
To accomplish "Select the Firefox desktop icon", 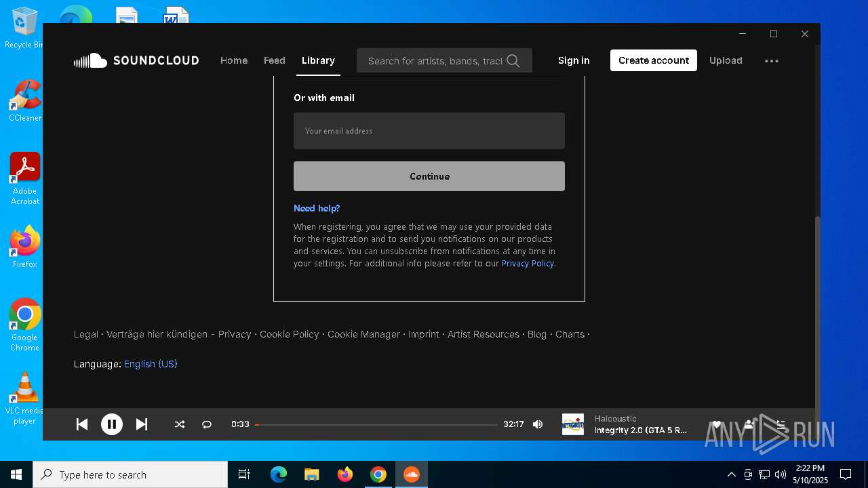I will [25, 247].
